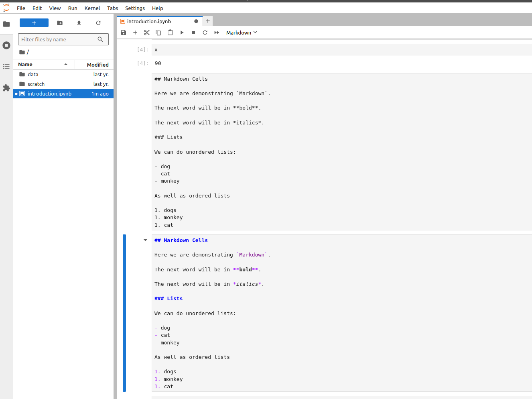Click the blue new launcher button
Image resolution: width=532 pixels, height=399 pixels.
click(34, 23)
